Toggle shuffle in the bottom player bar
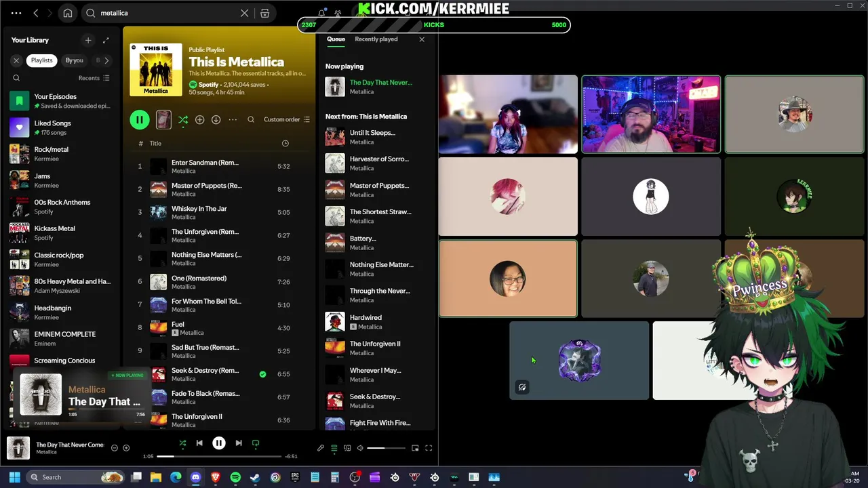Viewport: 868px width, 488px height. [x=182, y=443]
